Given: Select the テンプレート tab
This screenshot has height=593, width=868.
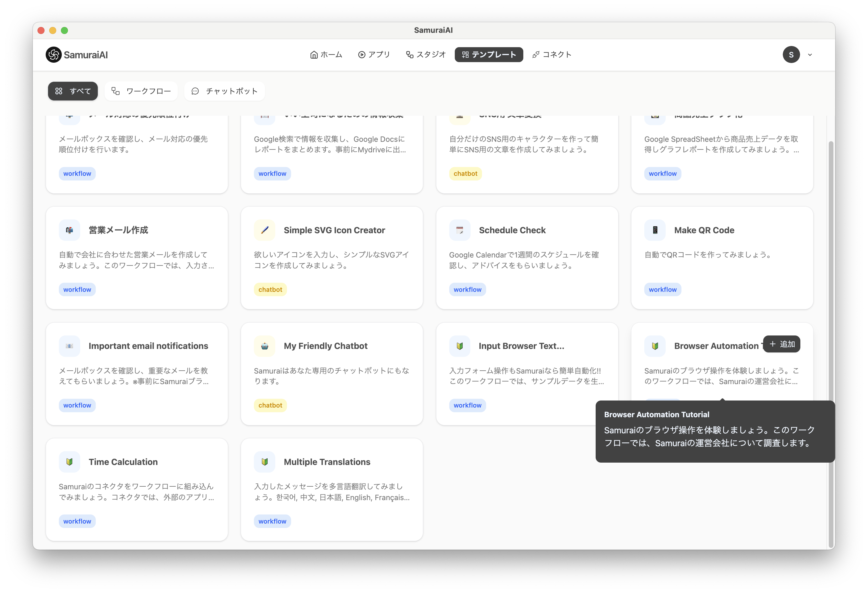Looking at the screenshot, I should pos(488,54).
